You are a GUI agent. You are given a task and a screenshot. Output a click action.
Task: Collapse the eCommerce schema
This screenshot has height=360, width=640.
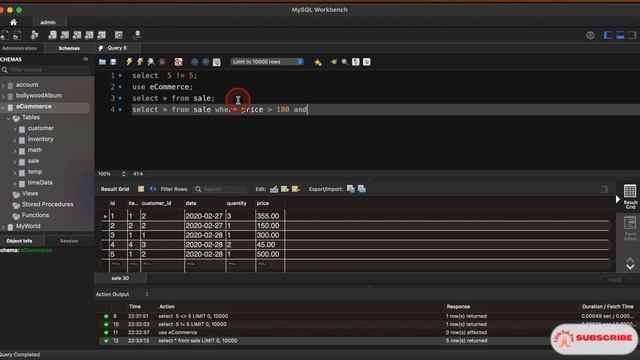pyautogui.click(x=4, y=107)
